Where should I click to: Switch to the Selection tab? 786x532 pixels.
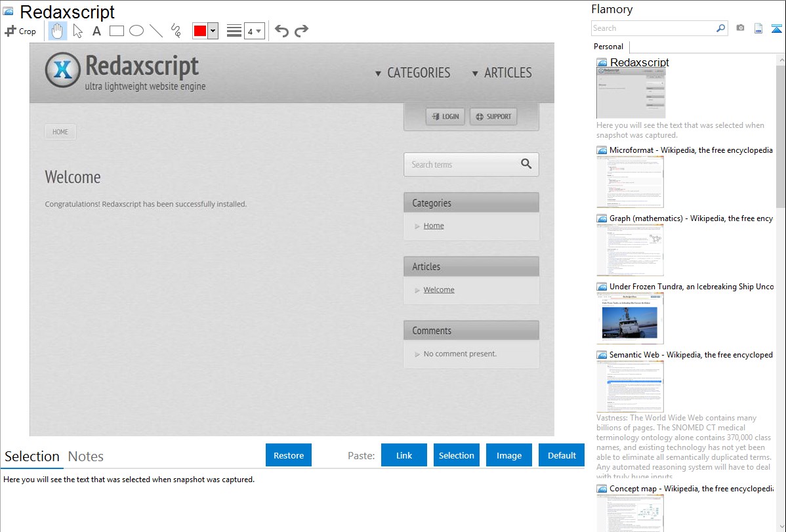pos(32,457)
